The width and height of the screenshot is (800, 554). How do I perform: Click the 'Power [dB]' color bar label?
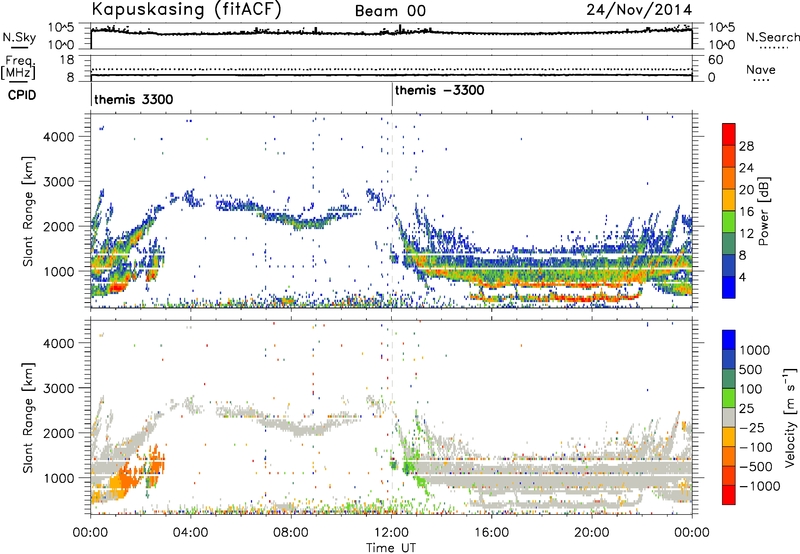[x=763, y=211]
